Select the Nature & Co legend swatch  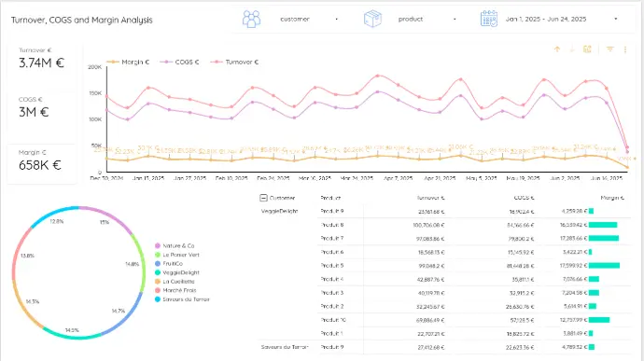(158, 245)
